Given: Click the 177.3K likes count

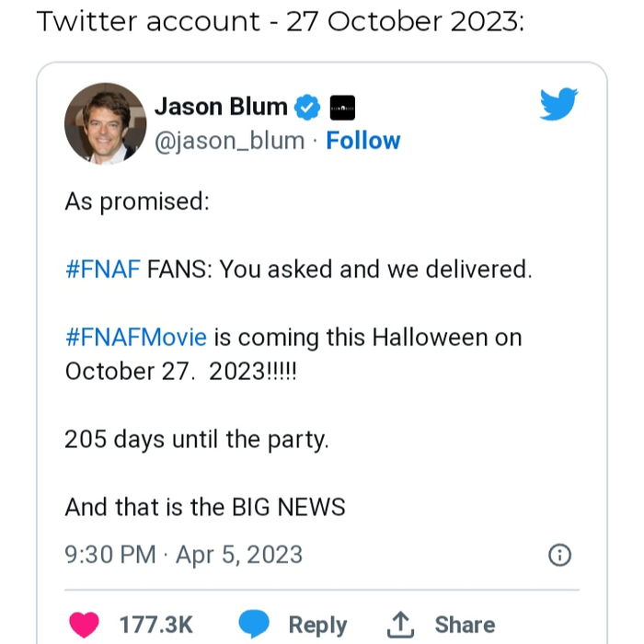Looking at the screenshot, I should 156,625.
